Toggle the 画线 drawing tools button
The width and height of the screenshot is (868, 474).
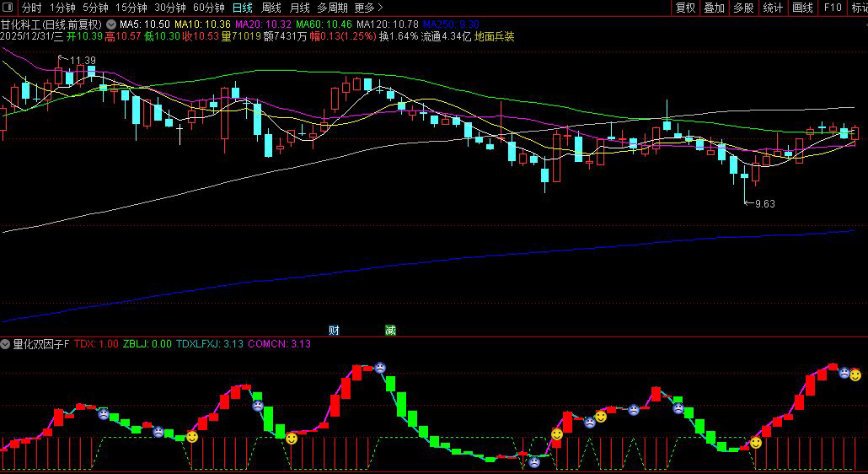802,8
